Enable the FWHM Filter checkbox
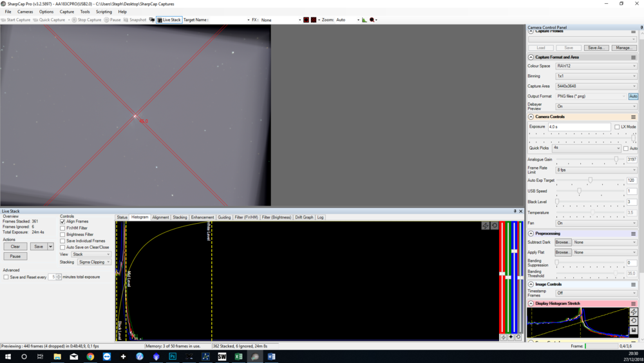The width and height of the screenshot is (644, 363). point(62,228)
